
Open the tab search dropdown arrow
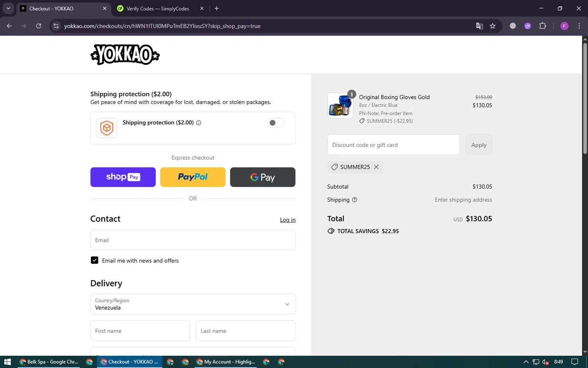8,8
